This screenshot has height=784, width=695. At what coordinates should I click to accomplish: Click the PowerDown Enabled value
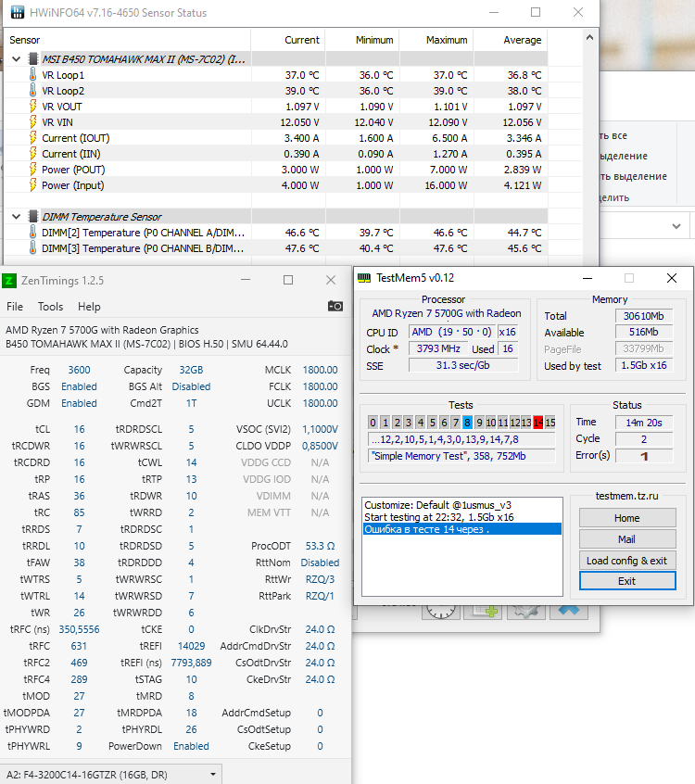[191, 746]
